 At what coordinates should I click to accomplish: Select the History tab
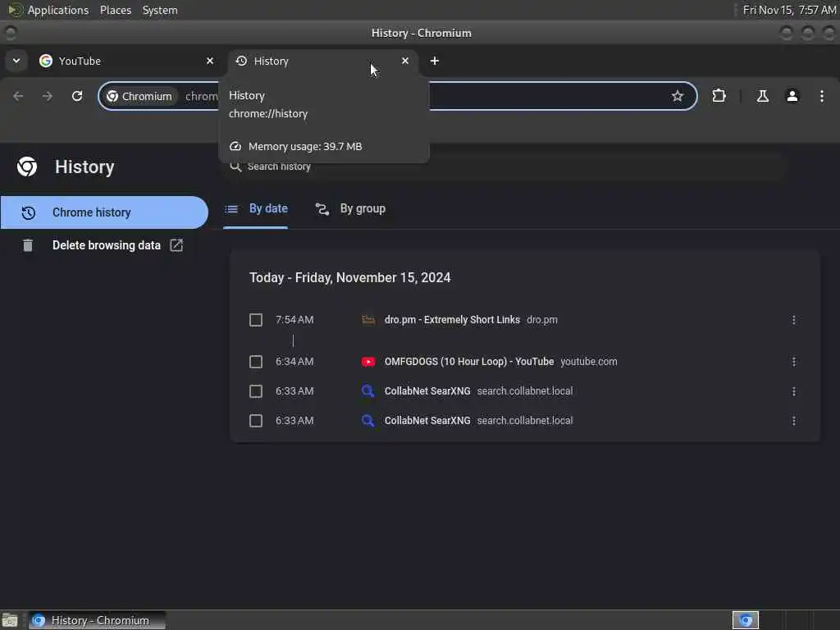[x=323, y=61]
